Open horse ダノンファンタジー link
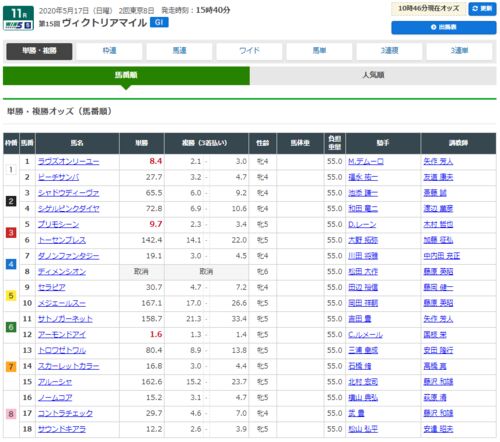This screenshot has width=500, height=442. point(68,256)
